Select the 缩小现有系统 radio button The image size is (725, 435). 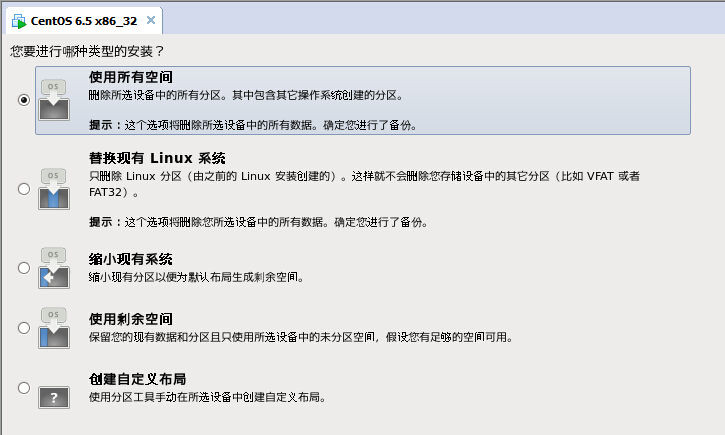(24, 268)
